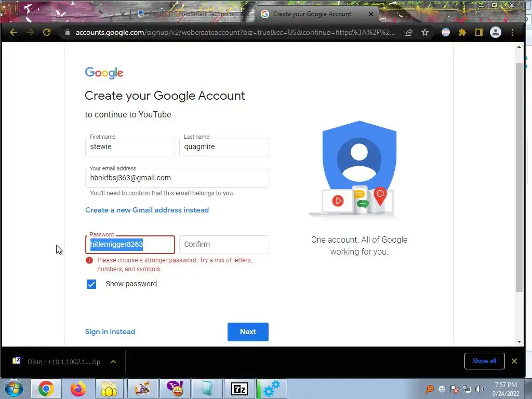Open the Dism++ zip download item
The height and width of the screenshot is (399, 532).
(x=64, y=362)
